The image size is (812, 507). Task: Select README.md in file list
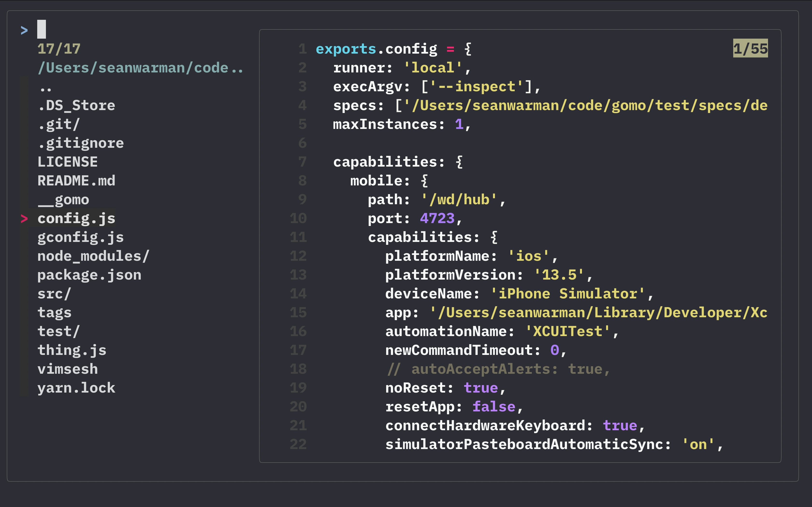77,181
